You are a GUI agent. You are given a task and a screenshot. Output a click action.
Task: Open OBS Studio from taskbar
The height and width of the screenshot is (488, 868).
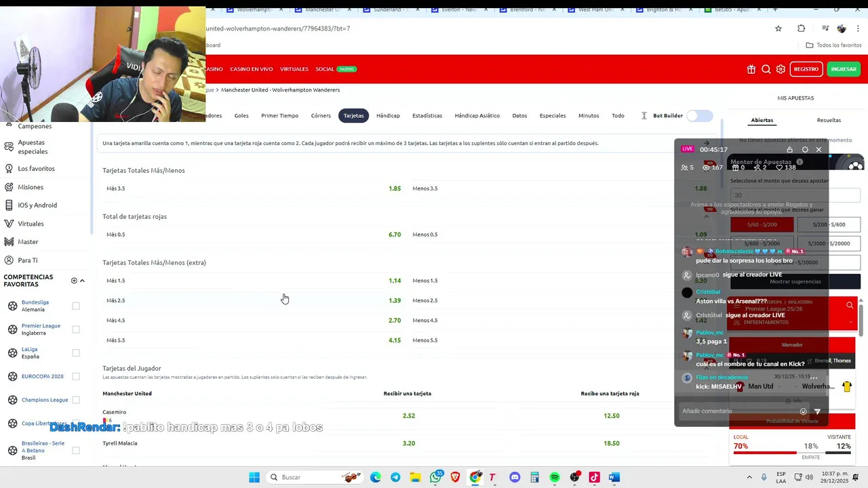pos(575,477)
